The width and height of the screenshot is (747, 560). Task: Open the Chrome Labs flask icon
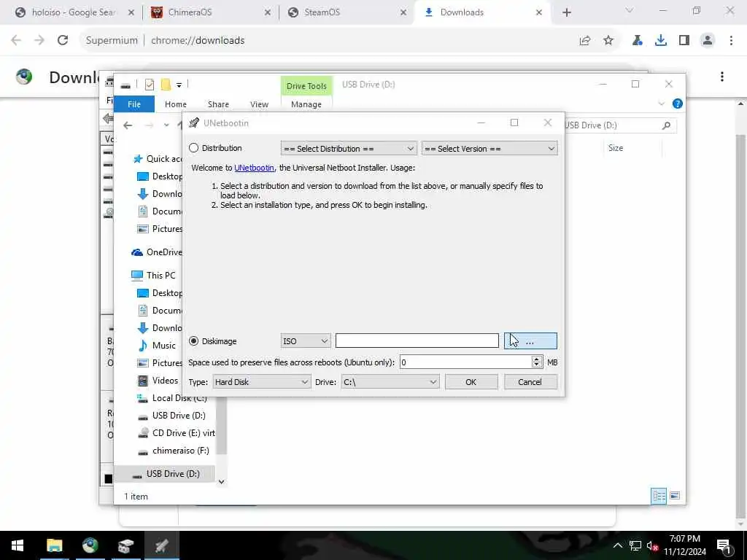point(637,41)
